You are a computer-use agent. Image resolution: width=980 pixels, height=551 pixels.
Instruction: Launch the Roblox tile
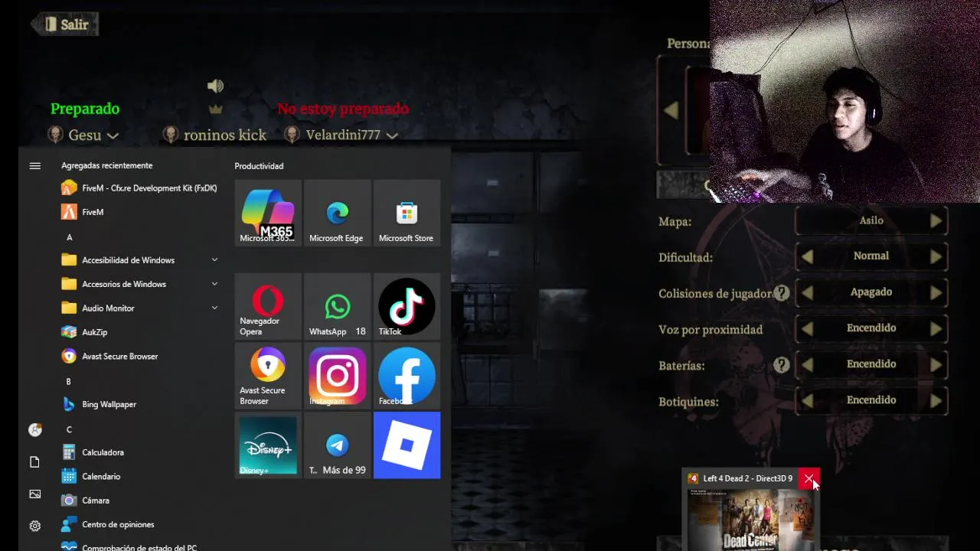tap(407, 445)
